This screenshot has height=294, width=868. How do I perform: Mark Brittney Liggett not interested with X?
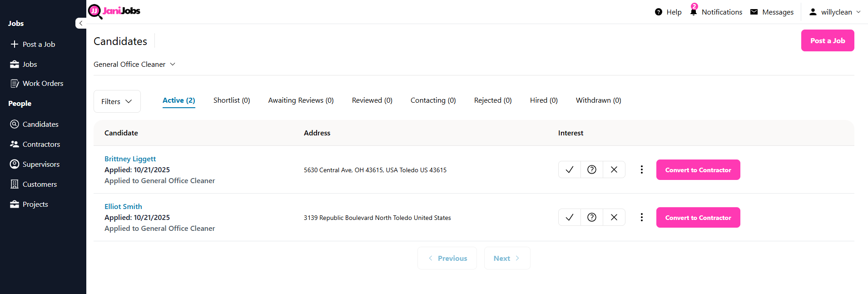614,169
